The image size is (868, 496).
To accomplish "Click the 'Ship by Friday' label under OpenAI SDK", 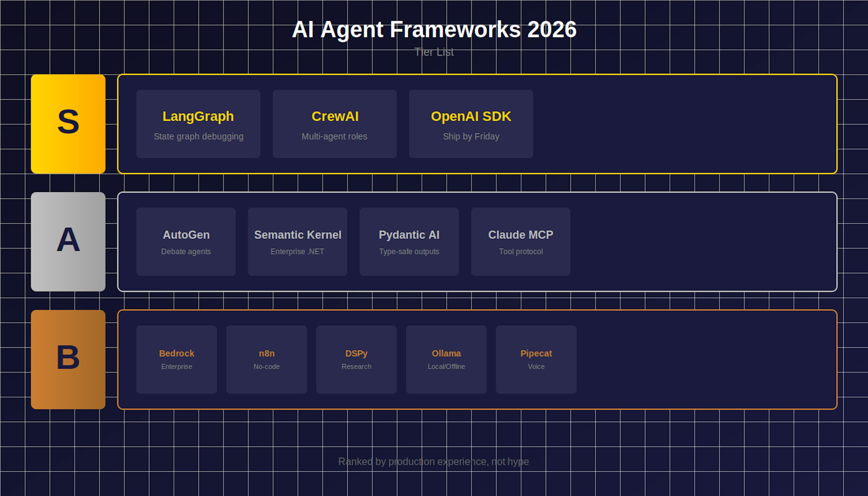I will [471, 136].
